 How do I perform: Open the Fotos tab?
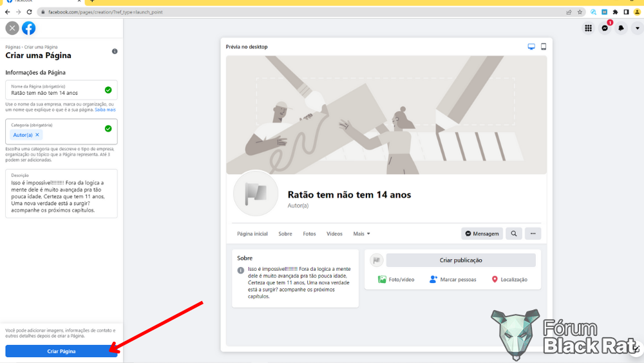point(309,233)
